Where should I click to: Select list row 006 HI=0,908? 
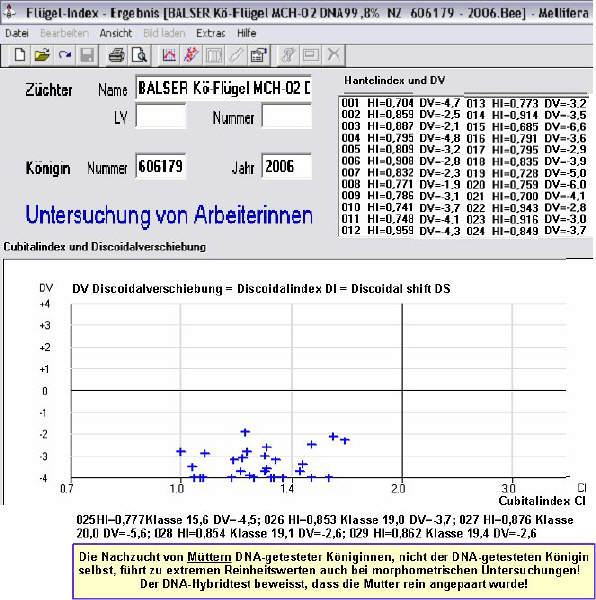click(401, 161)
